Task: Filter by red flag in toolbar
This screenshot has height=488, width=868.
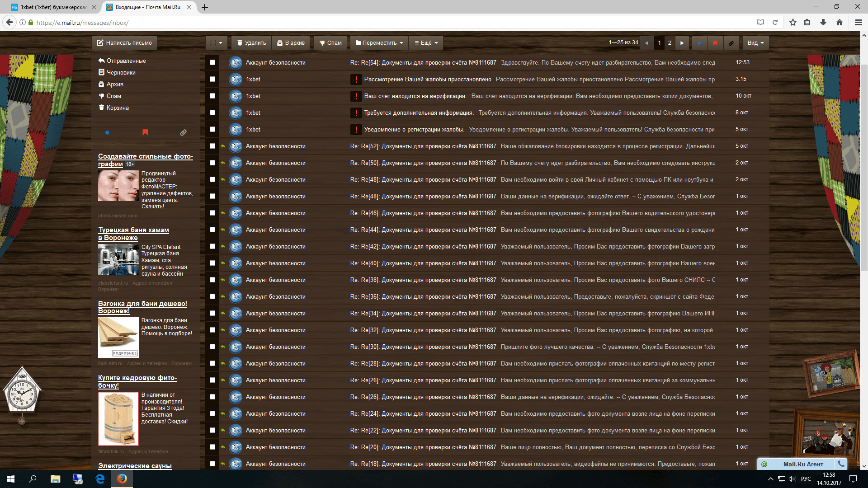Action: [715, 43]
